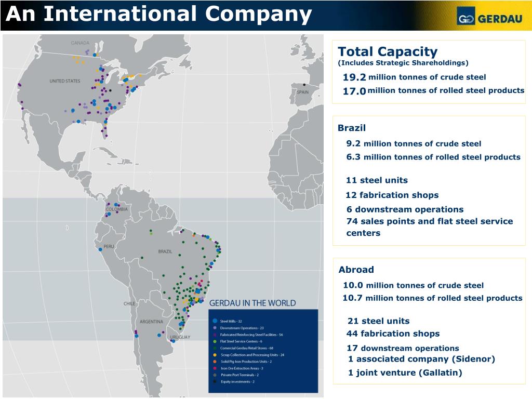Click the PERU map label
This screenshot has width=532, height=399.
109,246
